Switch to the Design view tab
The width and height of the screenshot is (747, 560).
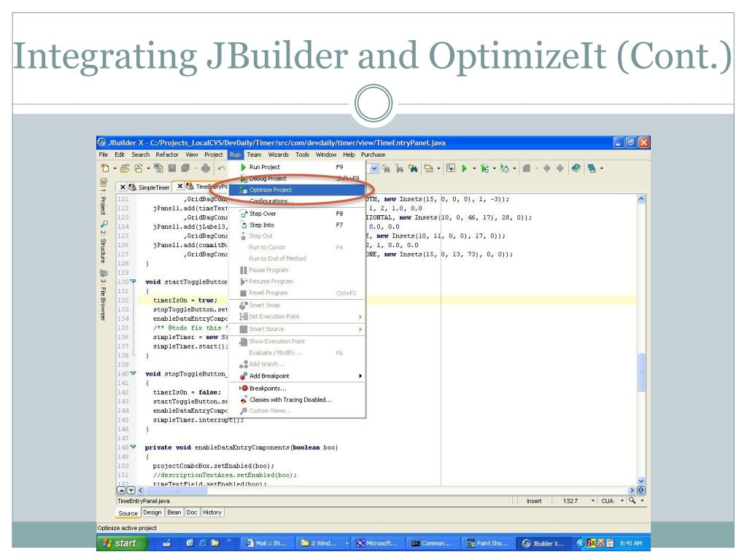tap(152, 513)
